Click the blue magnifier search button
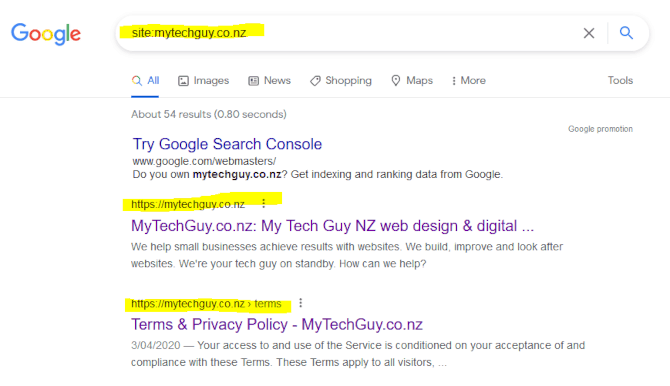This screenshot has width=670, height=386. 626,32
